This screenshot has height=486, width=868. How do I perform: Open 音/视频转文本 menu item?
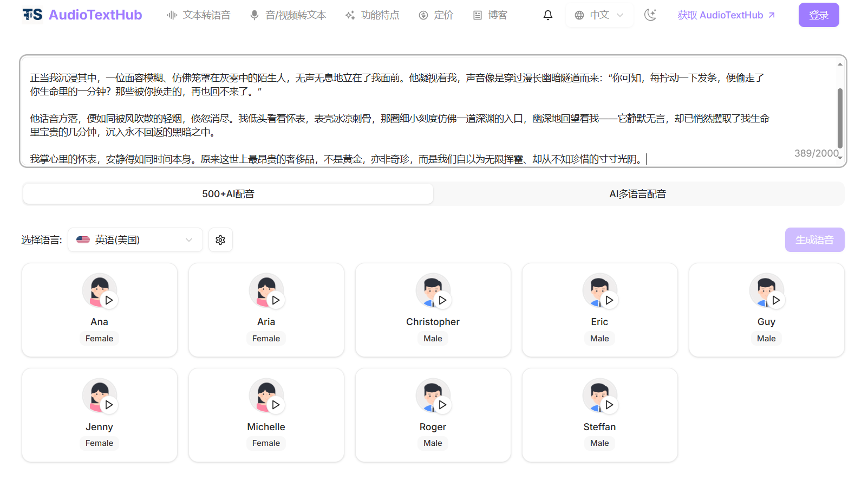pyautogui.click(x=288, y=15)
